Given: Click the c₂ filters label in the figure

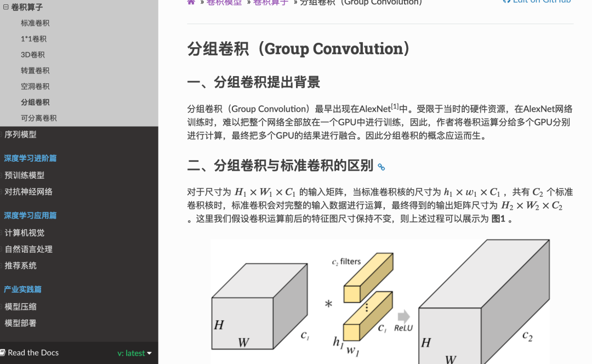Looking at the screenshot, I should click(x=346, y=261).
